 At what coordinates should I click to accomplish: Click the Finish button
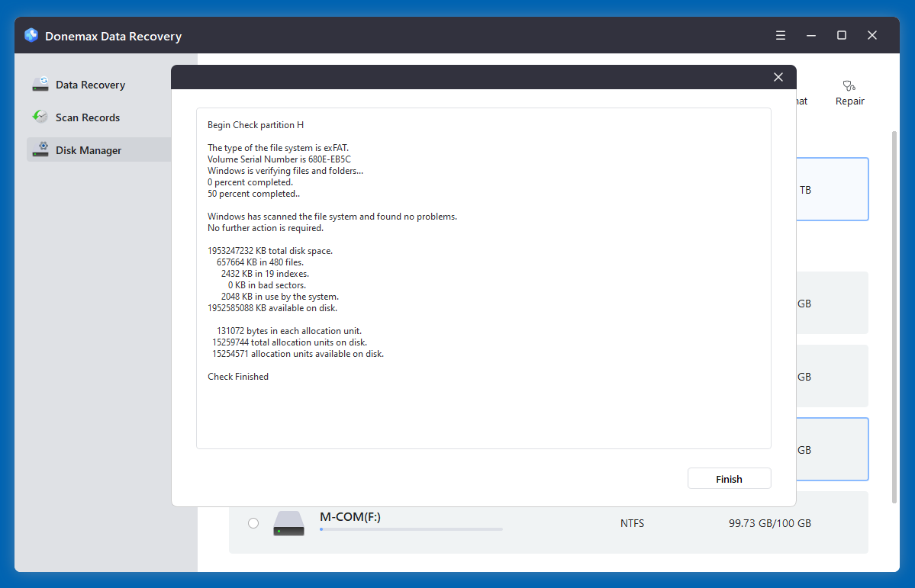729,478
